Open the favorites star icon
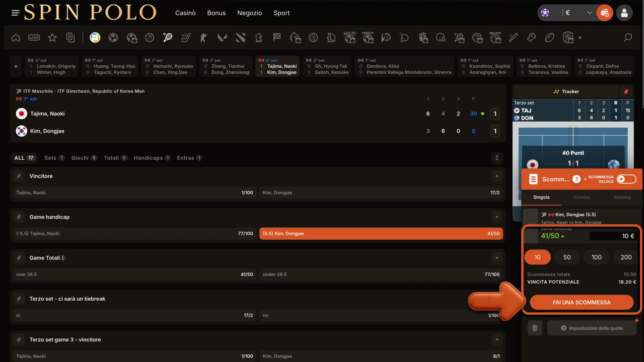 point(52,38)
